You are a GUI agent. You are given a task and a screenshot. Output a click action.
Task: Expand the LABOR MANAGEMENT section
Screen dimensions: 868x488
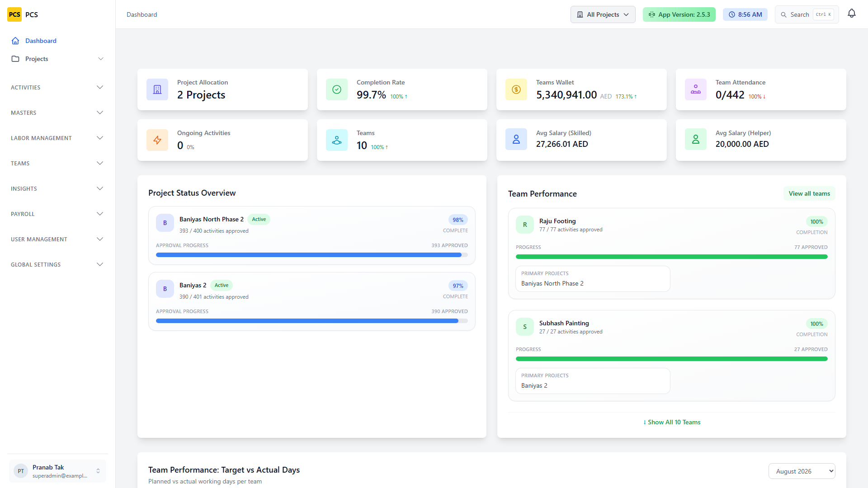(57, 138)
